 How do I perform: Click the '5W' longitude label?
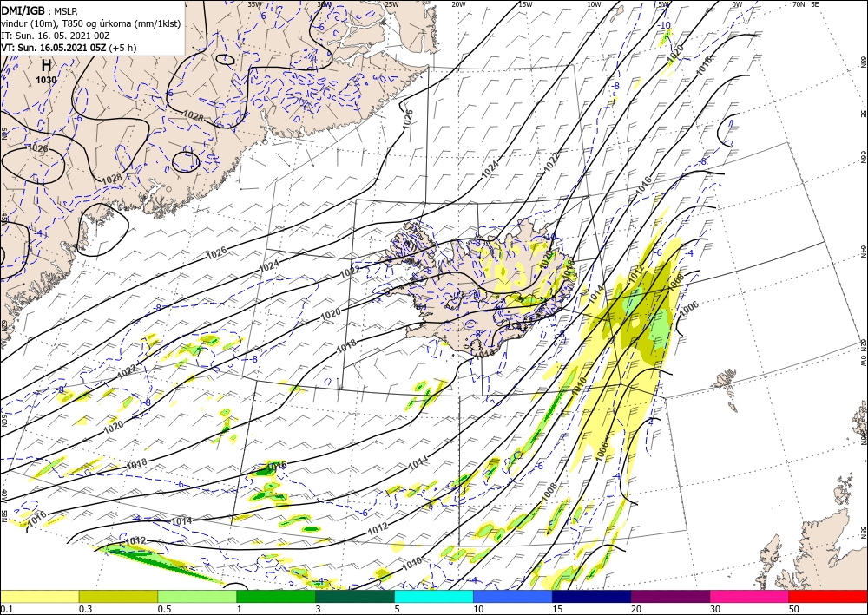tap(664, 4)
